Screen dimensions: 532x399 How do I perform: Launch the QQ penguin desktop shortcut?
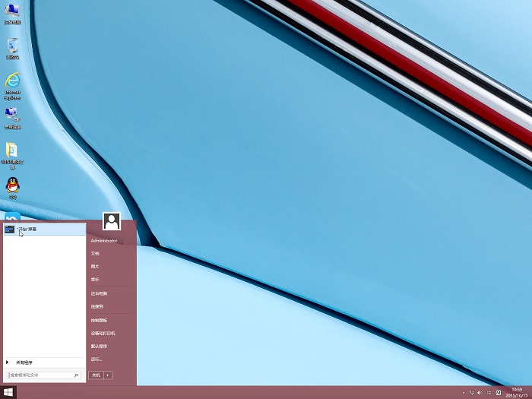click(12, 186)
